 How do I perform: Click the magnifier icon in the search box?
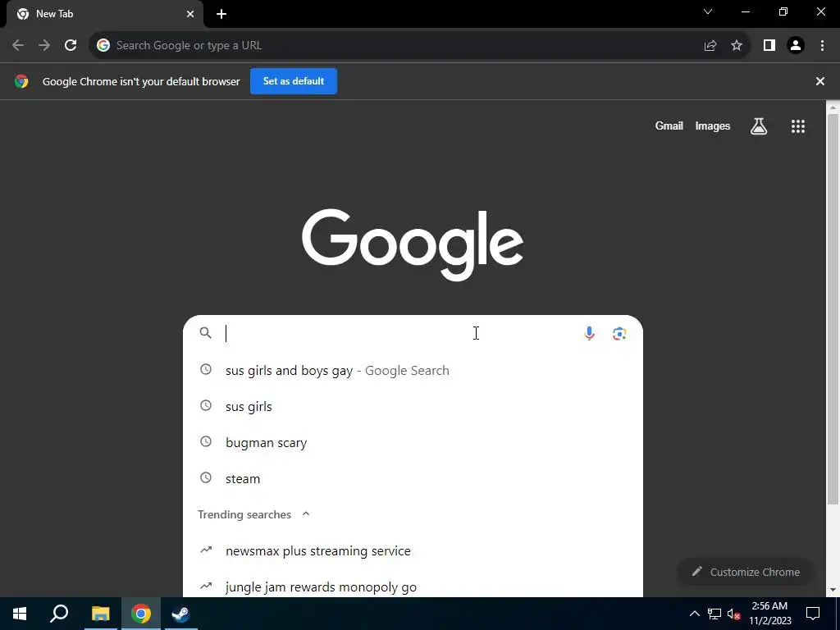coord(206,333)
